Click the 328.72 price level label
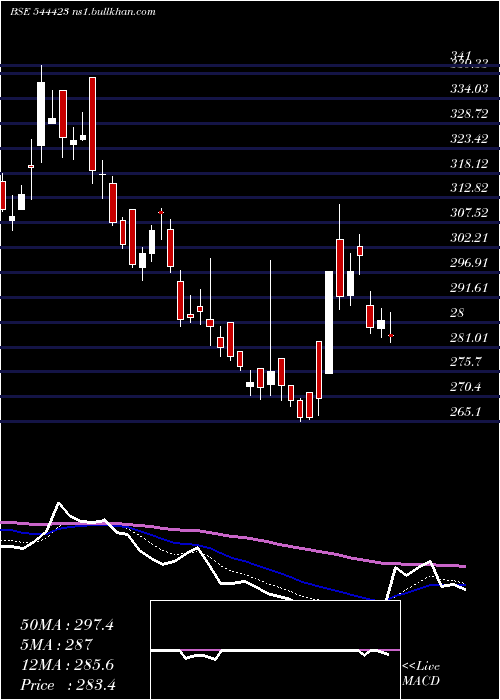The image size is (500, 700). [469, 114]
